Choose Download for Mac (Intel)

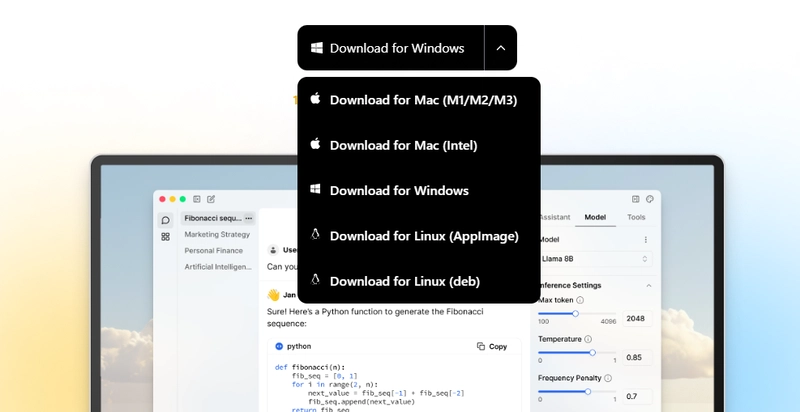coord(419,145)
